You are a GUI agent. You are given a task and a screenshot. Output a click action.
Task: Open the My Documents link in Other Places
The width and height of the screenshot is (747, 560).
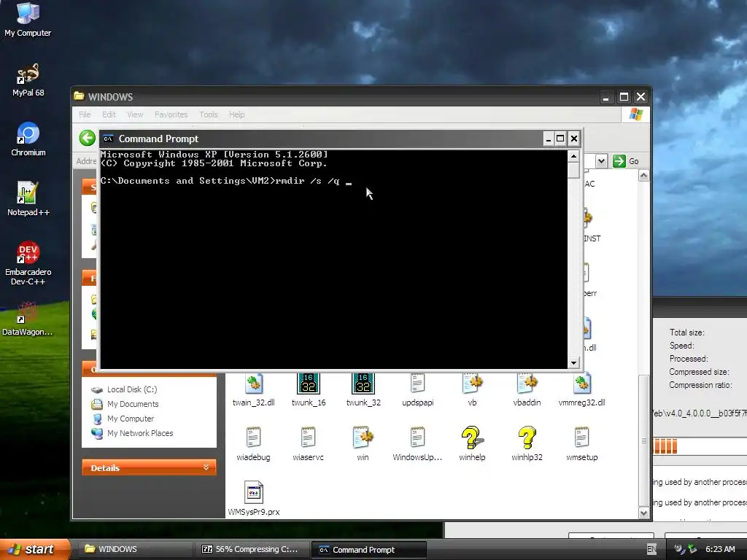click(x=125, y=404)
